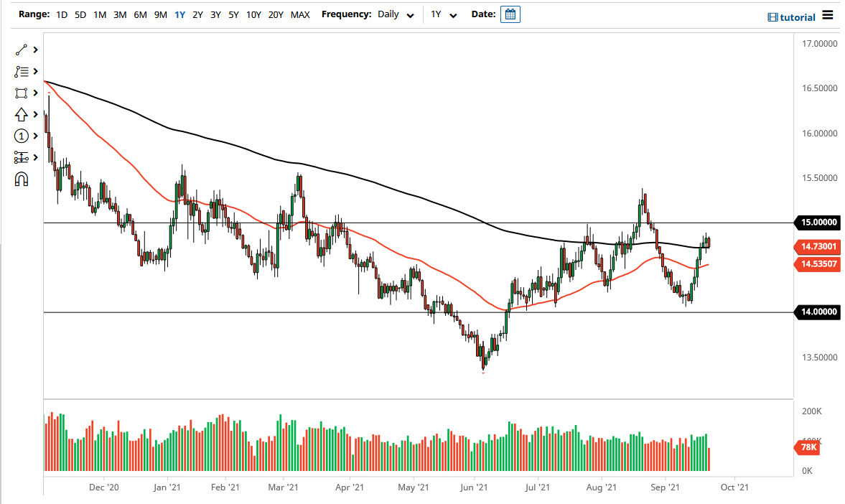Click the 78K volume price tag

tap(807, 447)
